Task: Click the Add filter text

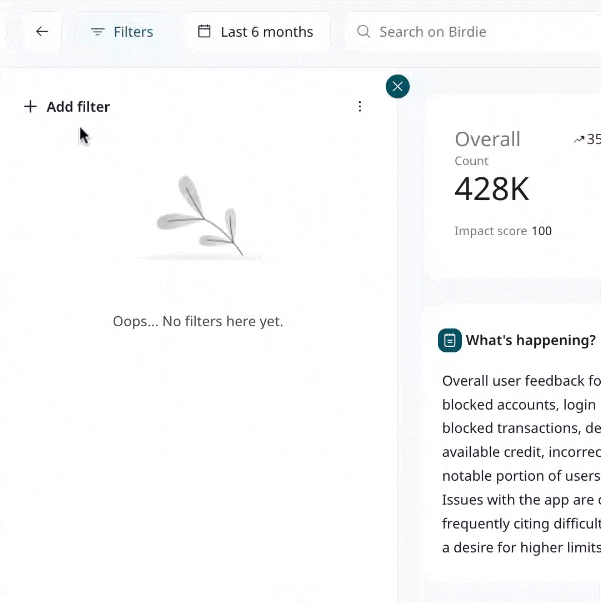Action: coord(78,107)
